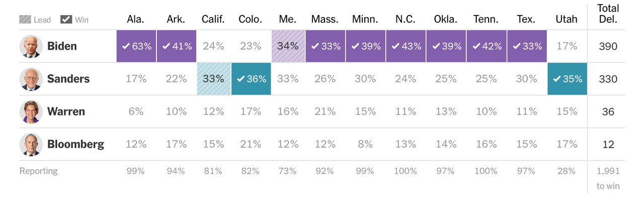The height and width of the screenshot is (202, 644).
Task: Click the striped Lead legend swatch
Action: 26,20
